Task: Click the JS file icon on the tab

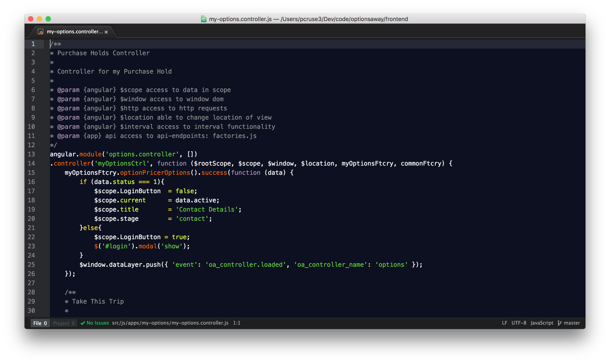Action: (41, 32)
